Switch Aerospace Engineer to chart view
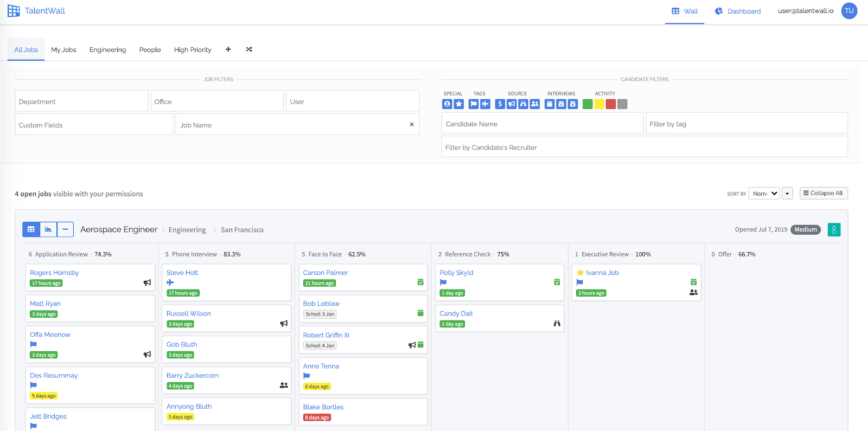 click(x=48, y=229)
